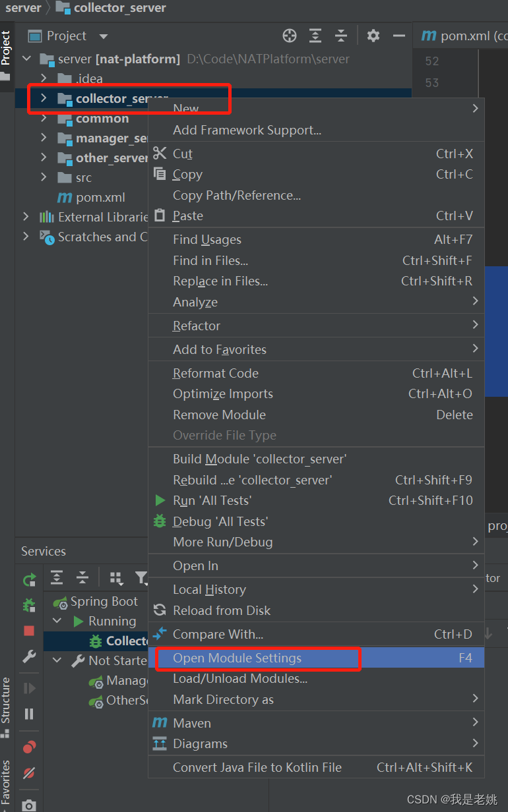Image resolution: width=508 pixels, height=812 pixels.
Task: Expand the manager_server module chevron
Action: point(44,138)
